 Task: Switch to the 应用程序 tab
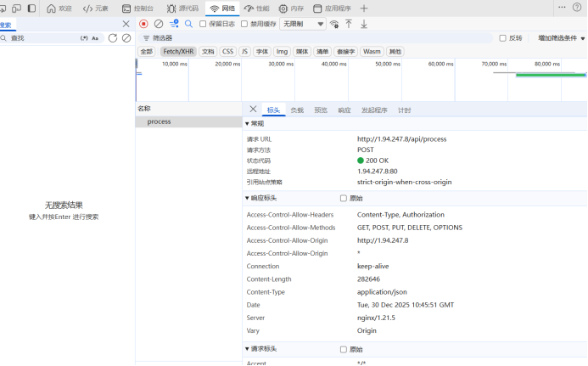click(333, 8)
